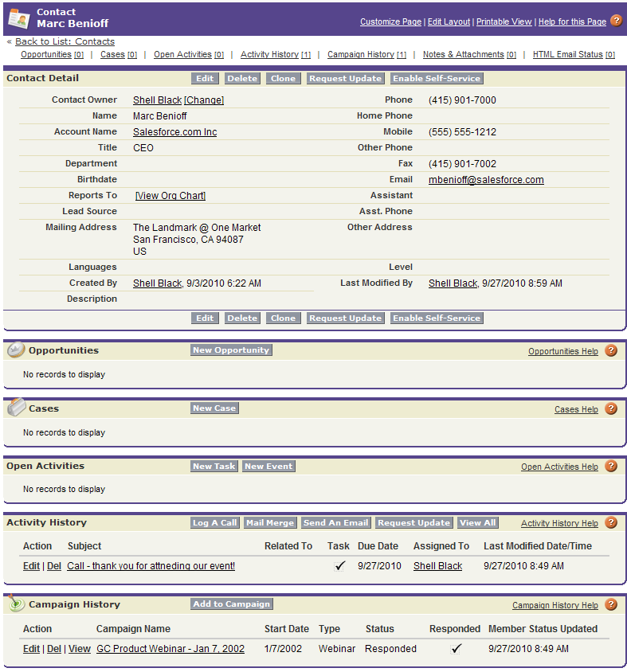Click View on the GC Product Webinar row
This screenshot has height=672, width=627.
pos(80,648)
